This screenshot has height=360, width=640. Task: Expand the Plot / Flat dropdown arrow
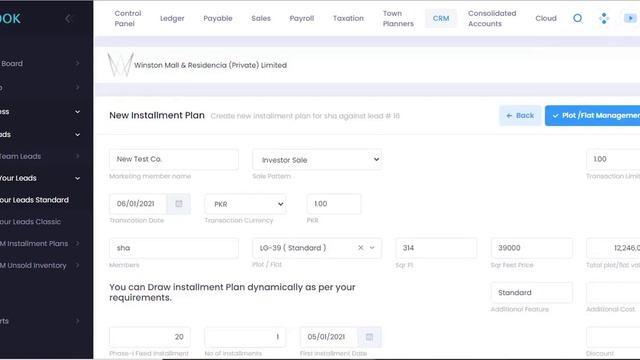coord(372,248)
